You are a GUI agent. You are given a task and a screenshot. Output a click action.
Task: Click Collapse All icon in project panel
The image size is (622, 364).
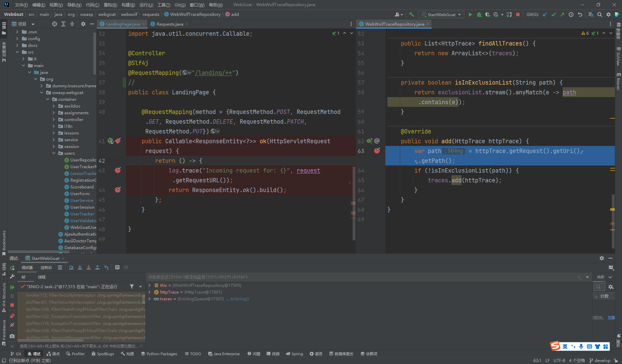click(x=72, y=24)
